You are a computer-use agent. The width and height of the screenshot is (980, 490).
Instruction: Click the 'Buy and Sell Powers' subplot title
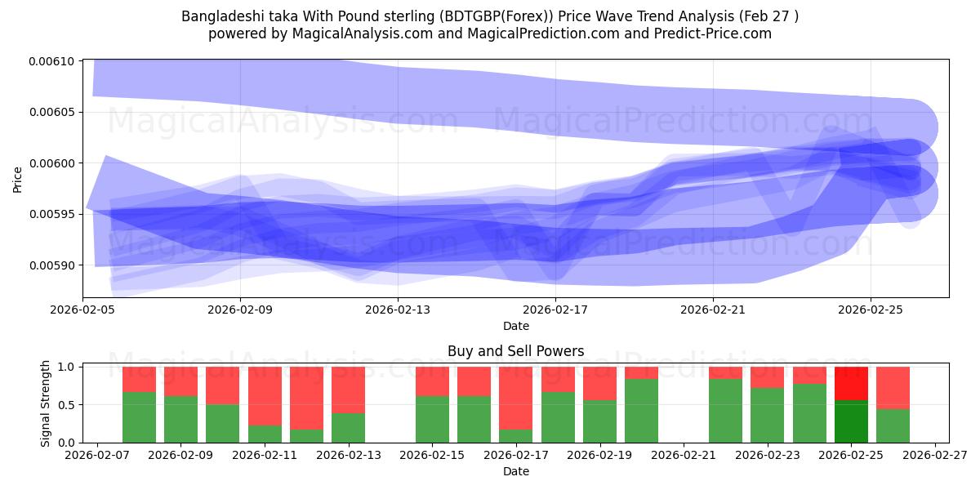point(515,352)
